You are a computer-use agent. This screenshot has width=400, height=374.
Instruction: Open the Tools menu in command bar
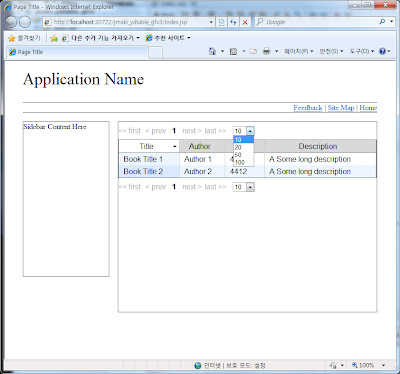click(362, 51)
